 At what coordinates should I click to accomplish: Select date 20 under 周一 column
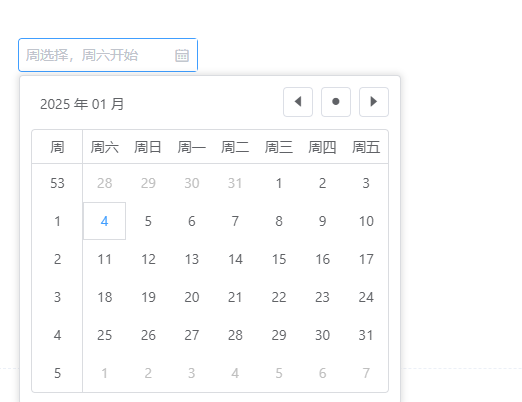coord(192,297)
